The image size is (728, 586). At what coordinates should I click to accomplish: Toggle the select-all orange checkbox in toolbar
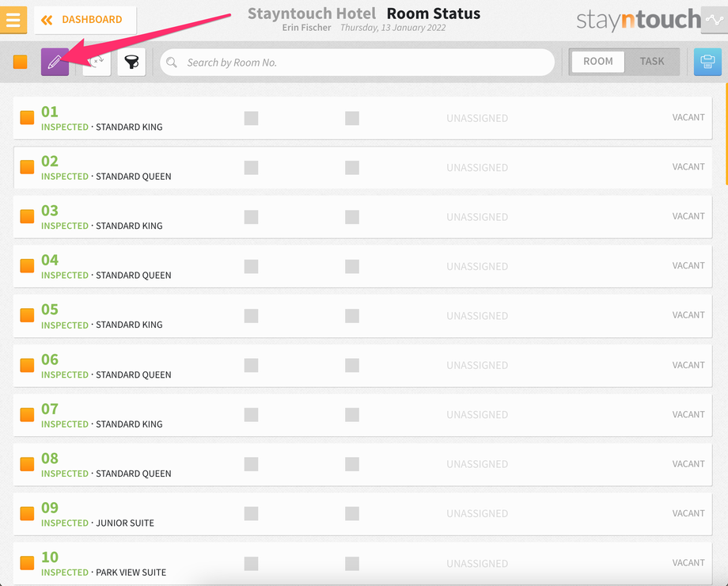21,62
